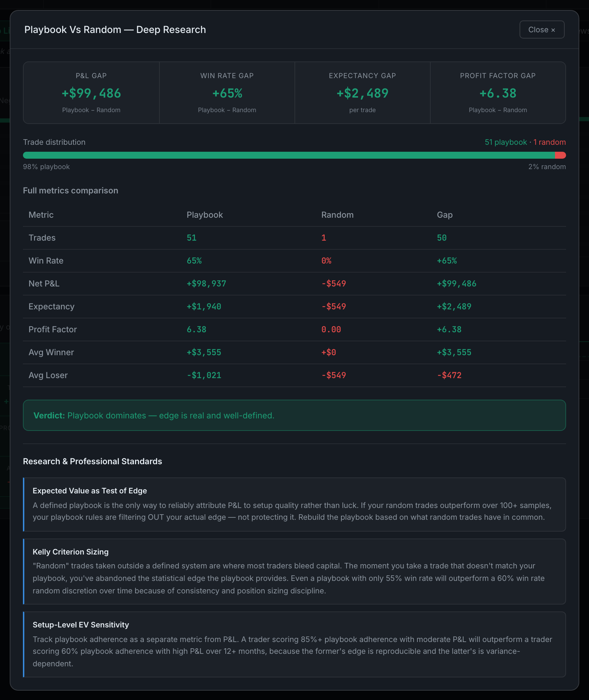589x700 pixels.
Task: Open the Setup-Level EV Sensitivity card
Action: [294, 644]
